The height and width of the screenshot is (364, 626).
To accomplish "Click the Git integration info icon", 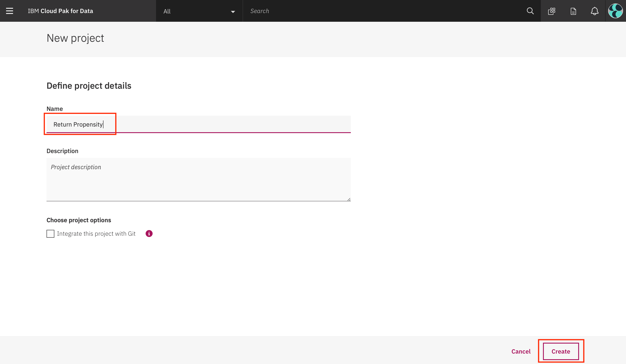I will (149, 234).
